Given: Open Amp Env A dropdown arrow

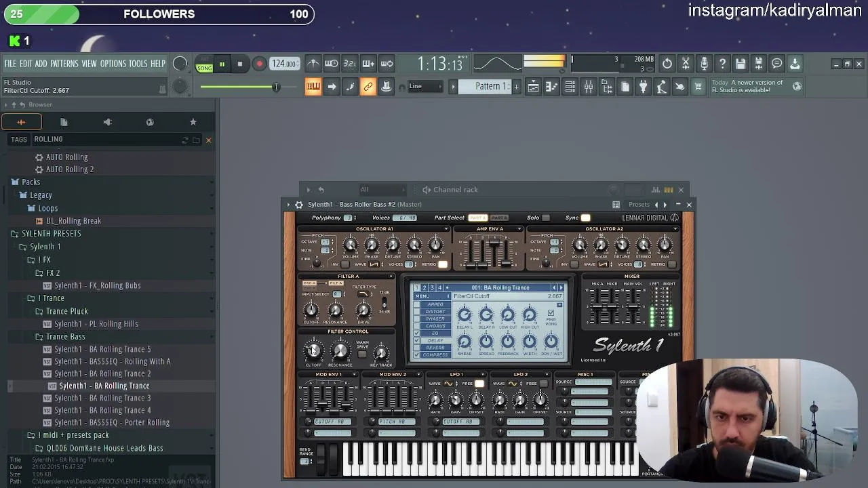Looking at the screenshot, I should coord(520,229).
